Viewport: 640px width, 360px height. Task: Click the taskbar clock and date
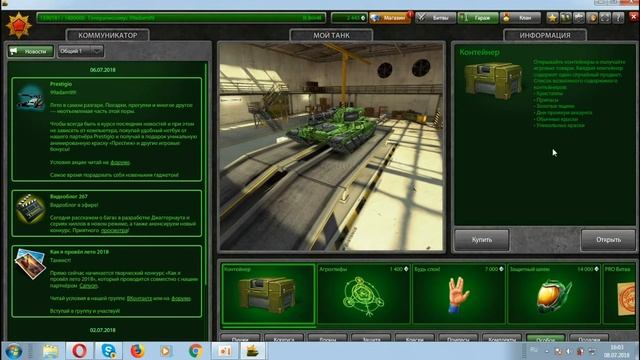point(616,351)
